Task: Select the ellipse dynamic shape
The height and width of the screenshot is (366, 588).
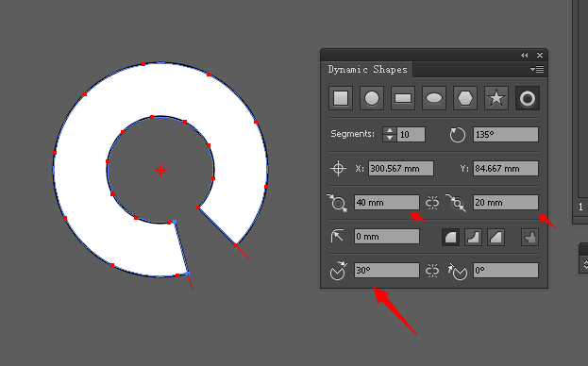Action: pyautogui.click(x=434, y=98)
